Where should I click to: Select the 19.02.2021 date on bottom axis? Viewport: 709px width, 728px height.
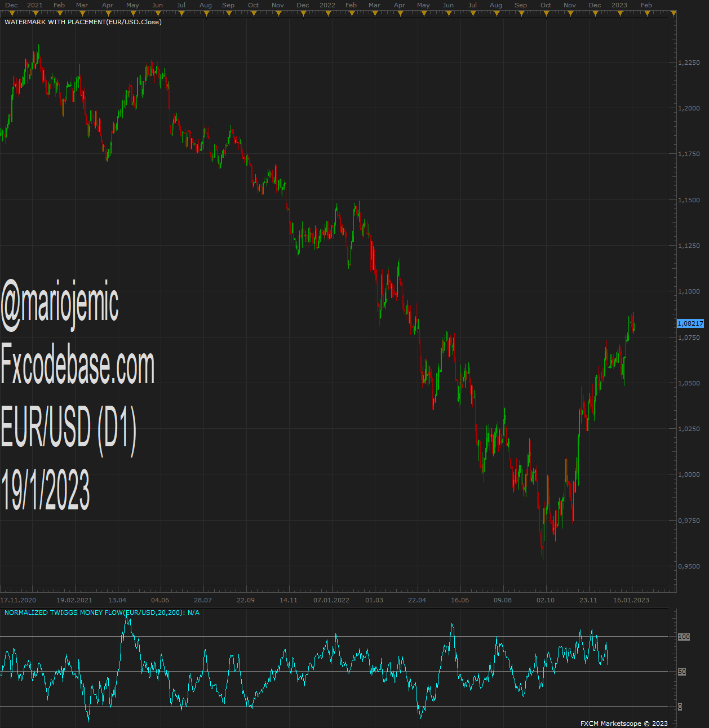[x=74, y=600]
